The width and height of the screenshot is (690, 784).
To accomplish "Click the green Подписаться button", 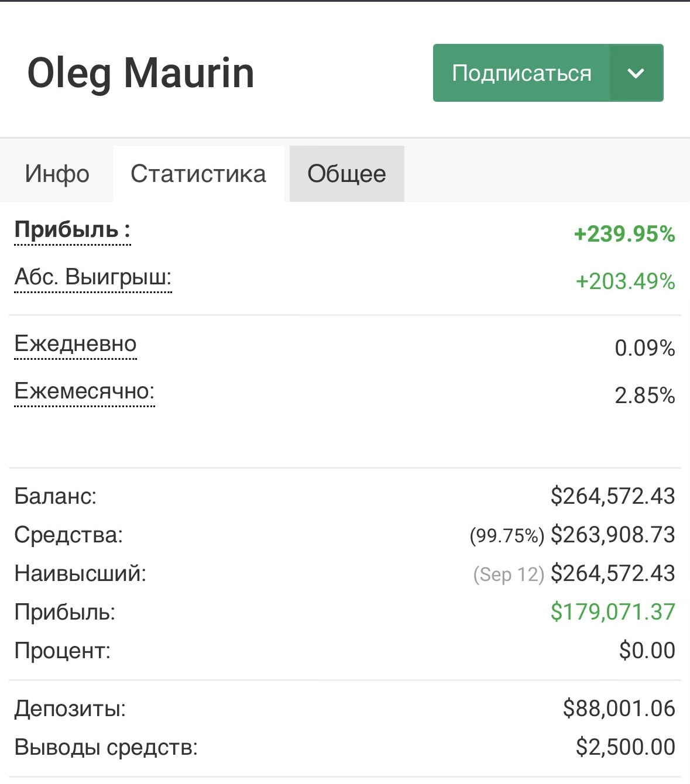I will point(521,73).
